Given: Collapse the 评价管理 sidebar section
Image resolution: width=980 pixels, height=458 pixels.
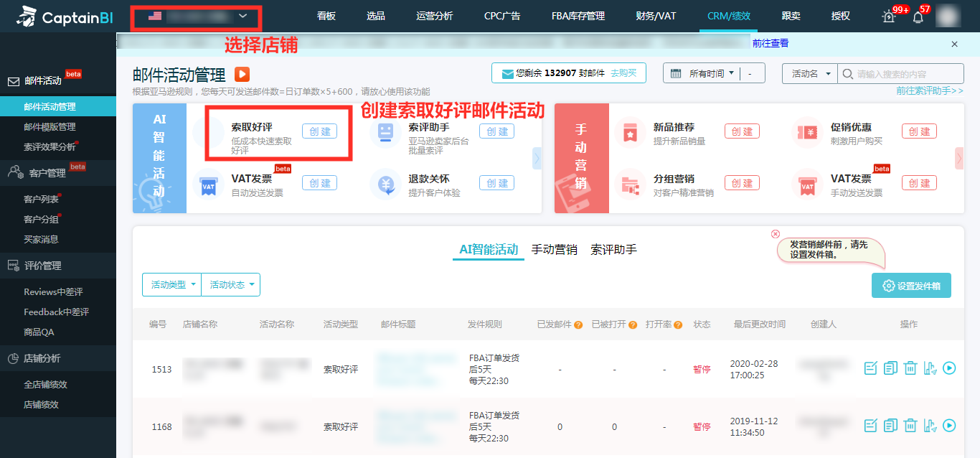Looking at the screenshot, I should pos(58,266).
